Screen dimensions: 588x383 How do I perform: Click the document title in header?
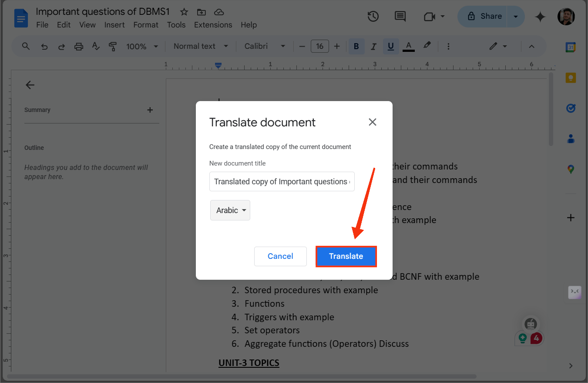pyautogui.click(x=103, y=11)
